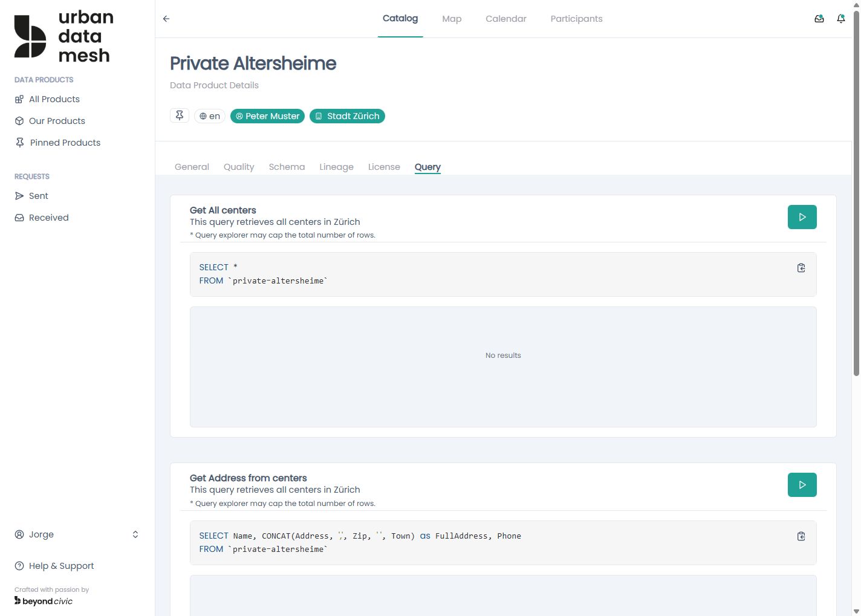Screen dimensions: 861x616
Task: Click the Received inbox icon in sidebar
Action: tap(19, 218)
